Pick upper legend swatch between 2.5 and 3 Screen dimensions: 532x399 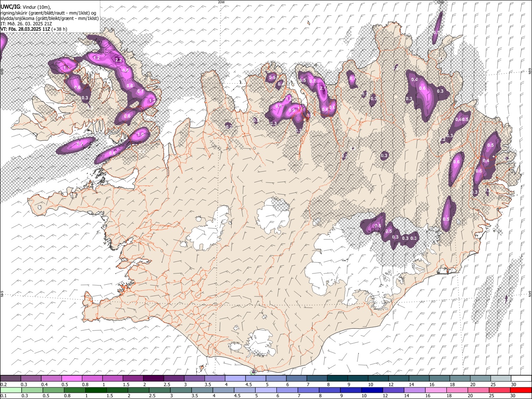point(174,378)
